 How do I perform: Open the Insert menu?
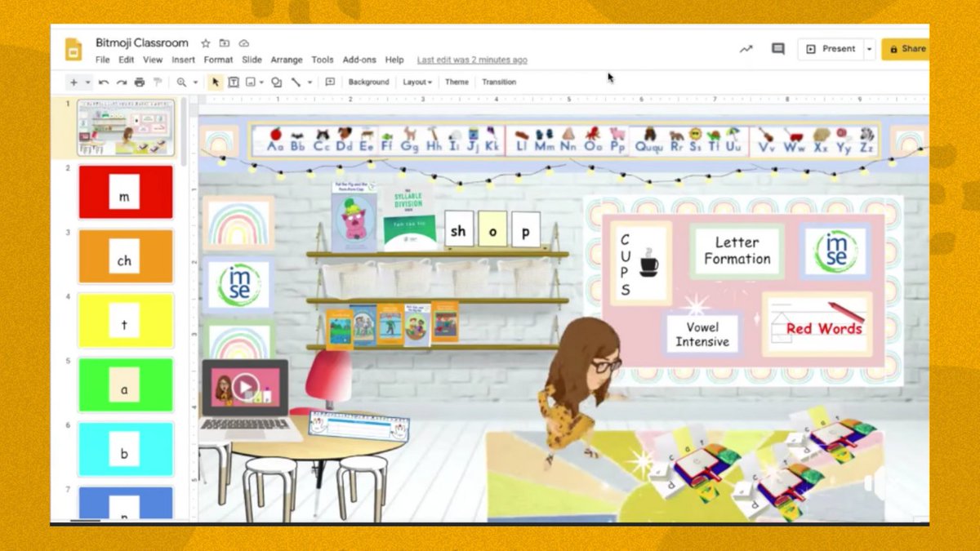point(183,60)
